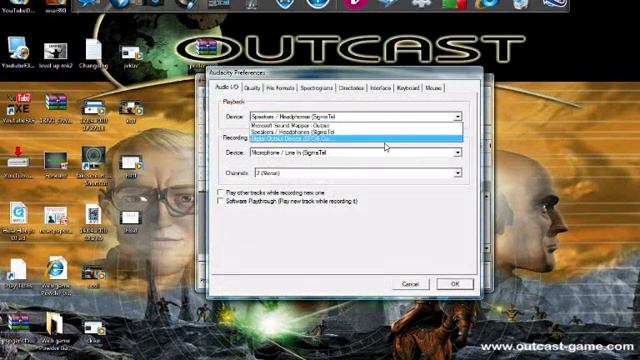The image size is (640, 360).
Task: Open the Recording Device dropdown arrow
Action: click(458, 153)
